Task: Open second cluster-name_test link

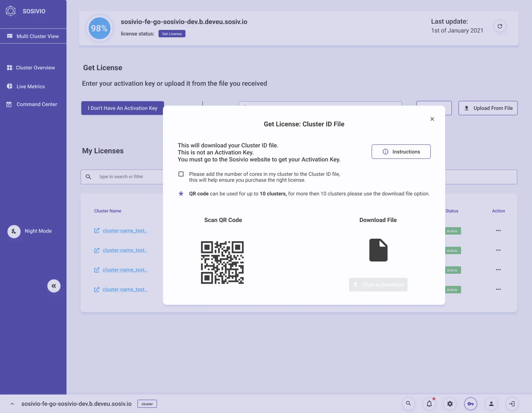Action: click(x=125, y=250)
